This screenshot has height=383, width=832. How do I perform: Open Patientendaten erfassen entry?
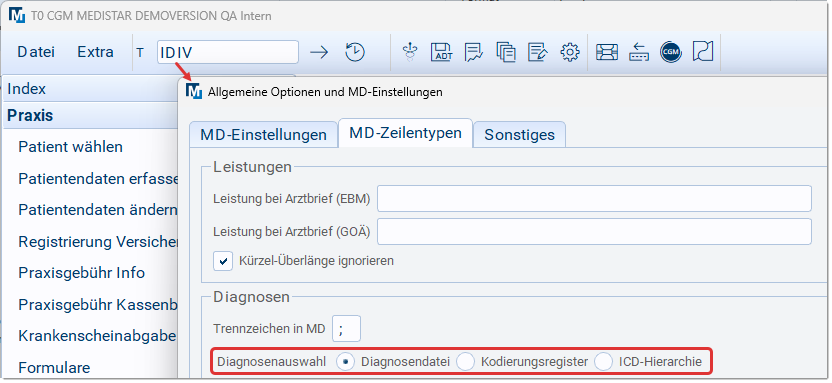click(x=99, y=179)
